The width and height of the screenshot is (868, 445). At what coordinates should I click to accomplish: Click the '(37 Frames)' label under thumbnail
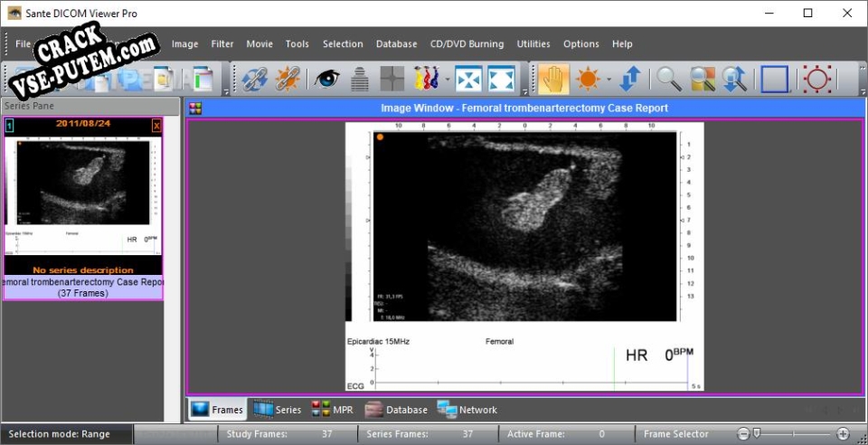(x=83, y=293)
